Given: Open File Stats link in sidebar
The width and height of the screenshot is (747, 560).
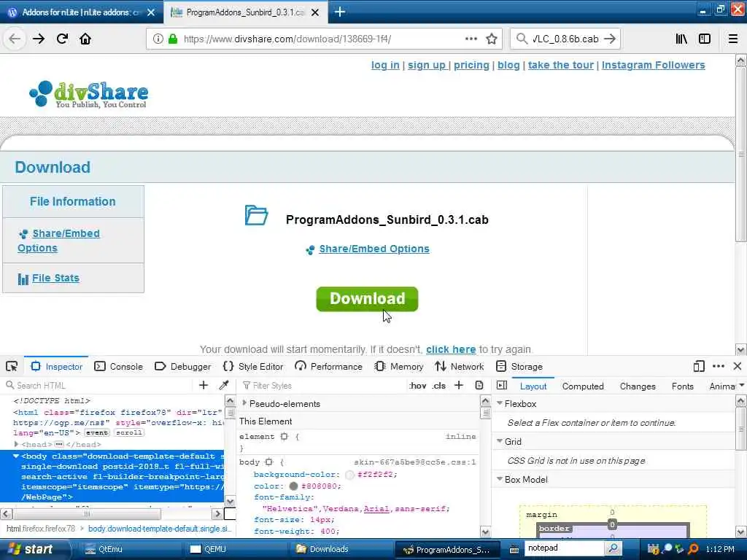Looking at the screenshot, I should pyautogui.click(x=55, y=278).
